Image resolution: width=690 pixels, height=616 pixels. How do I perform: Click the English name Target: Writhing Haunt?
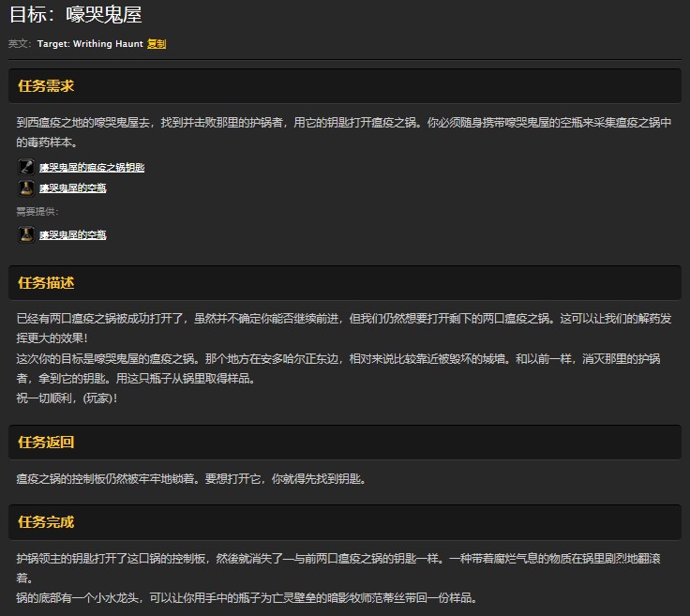pyautogui.click(x=90, y=44)
